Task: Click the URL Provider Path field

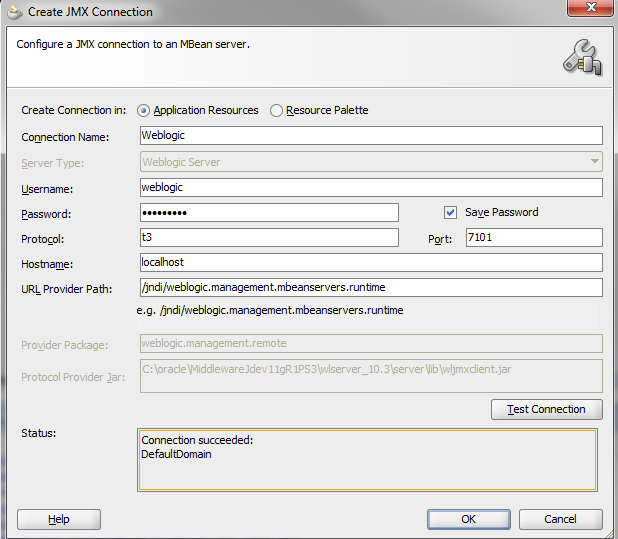Action: [x=371, y=288]
